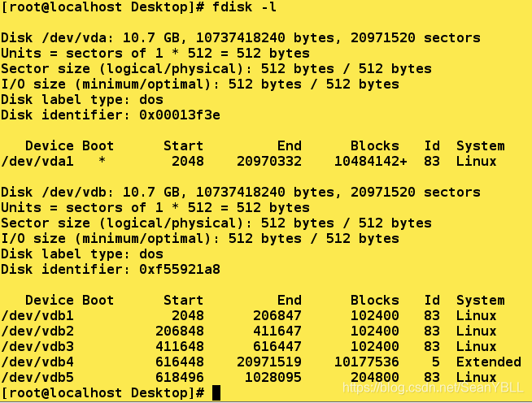Viewport: 532px width, 403px height.
Task: Click the final root@localhost Desktop prompt
Action: point(102,393)
